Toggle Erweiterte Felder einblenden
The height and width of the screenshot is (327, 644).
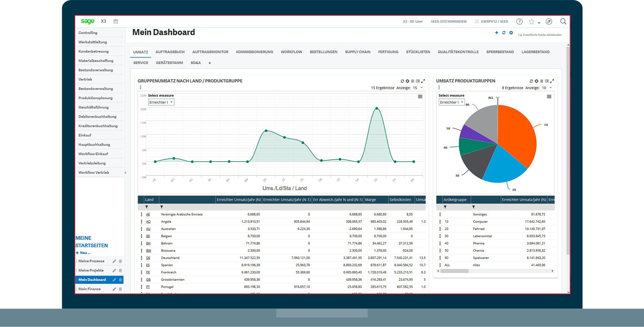pyautogui.click(x=540, y=35)
